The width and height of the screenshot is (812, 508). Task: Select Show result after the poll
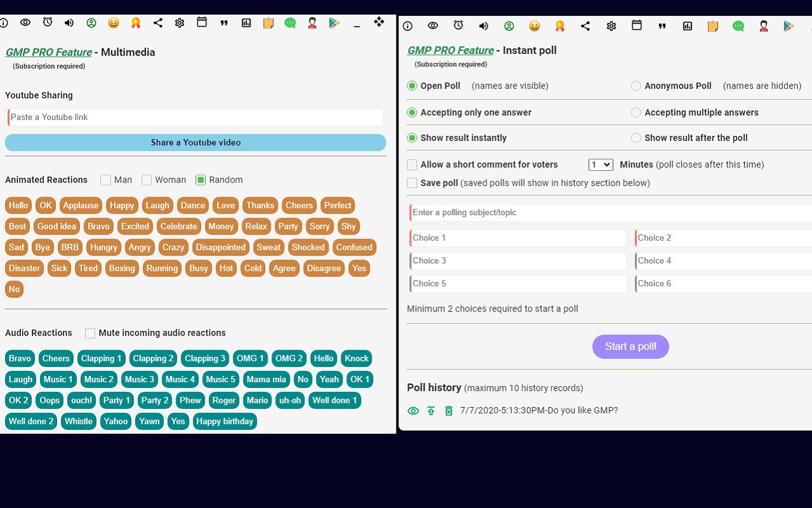tap(636, 138)
